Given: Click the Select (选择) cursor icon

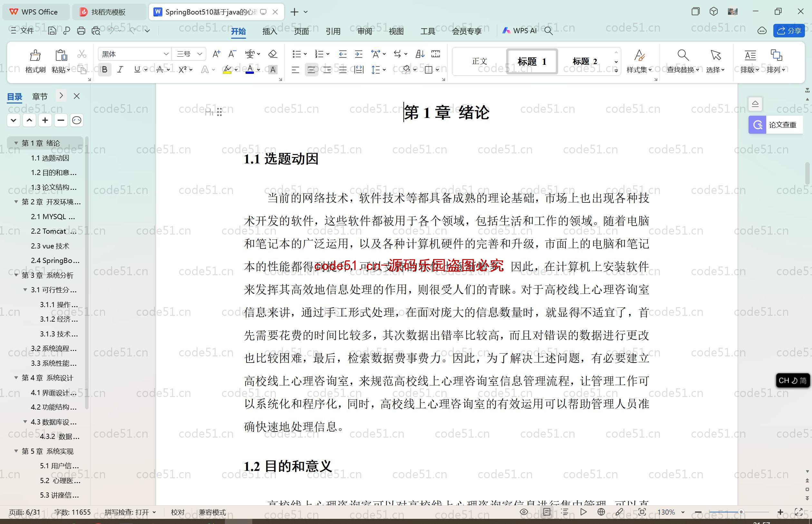Looking at the screenshot, I should [715, 55].
